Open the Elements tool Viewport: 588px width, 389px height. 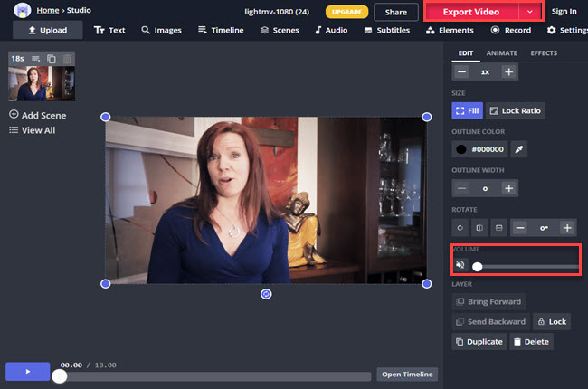(x=450, y=30)
